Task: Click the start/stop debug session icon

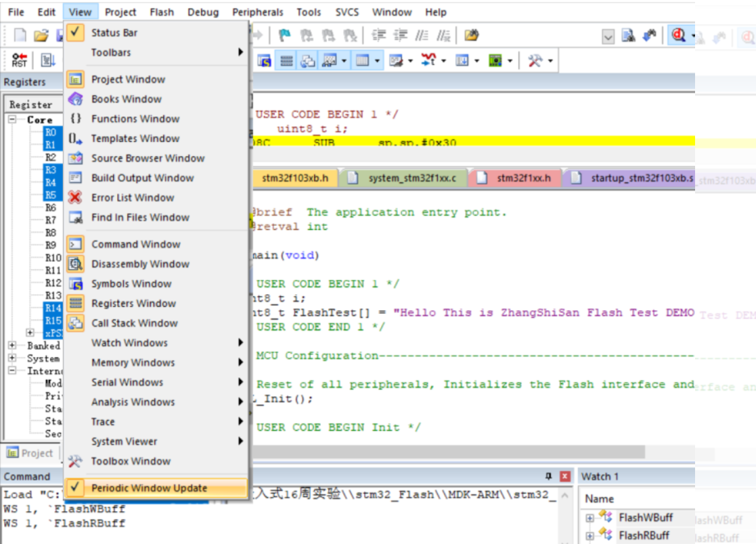Action: (x=678, y=36)
